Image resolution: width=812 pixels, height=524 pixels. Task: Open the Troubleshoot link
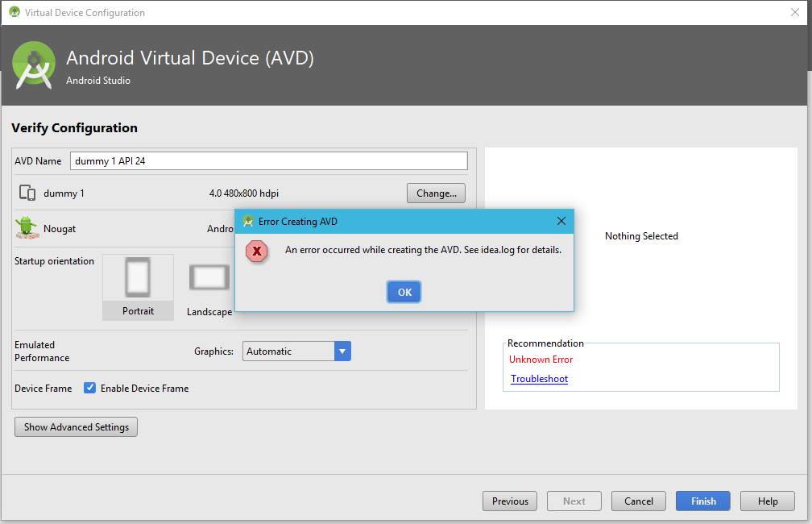click(539, 379)
